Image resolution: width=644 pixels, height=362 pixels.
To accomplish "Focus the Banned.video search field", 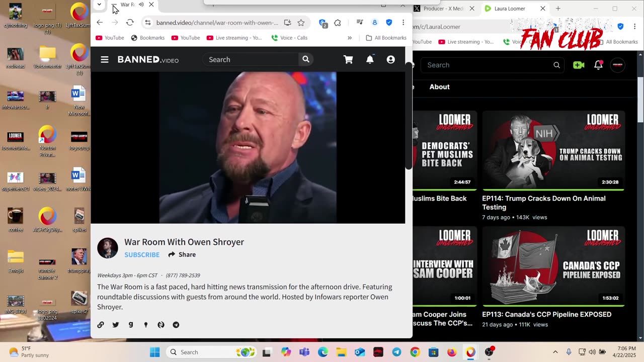I will 251,59.
